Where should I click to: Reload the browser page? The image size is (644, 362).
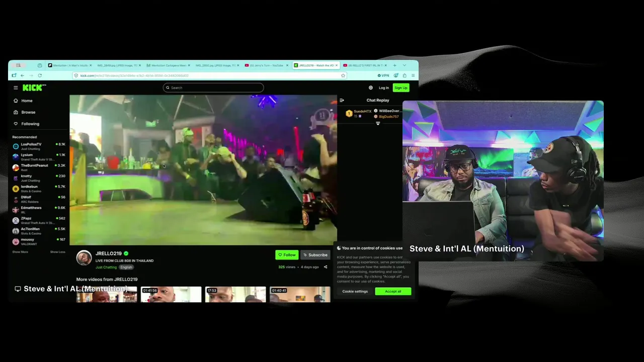pos(40,75)
